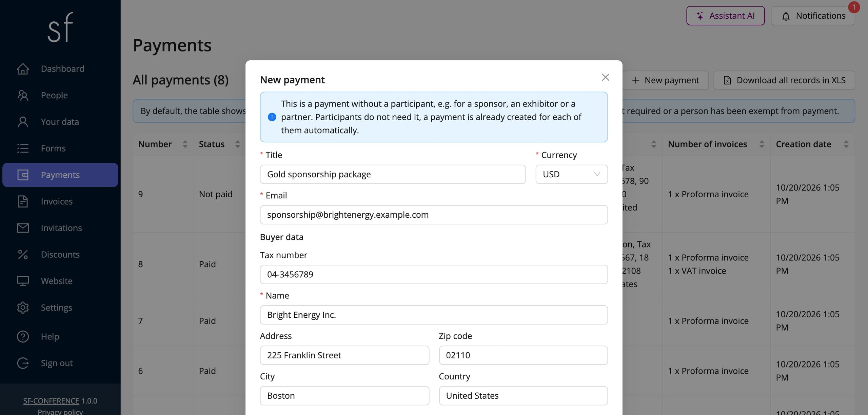Click the Invitations envelope icon
Screen dimensions: 868x415
[23, 228]
